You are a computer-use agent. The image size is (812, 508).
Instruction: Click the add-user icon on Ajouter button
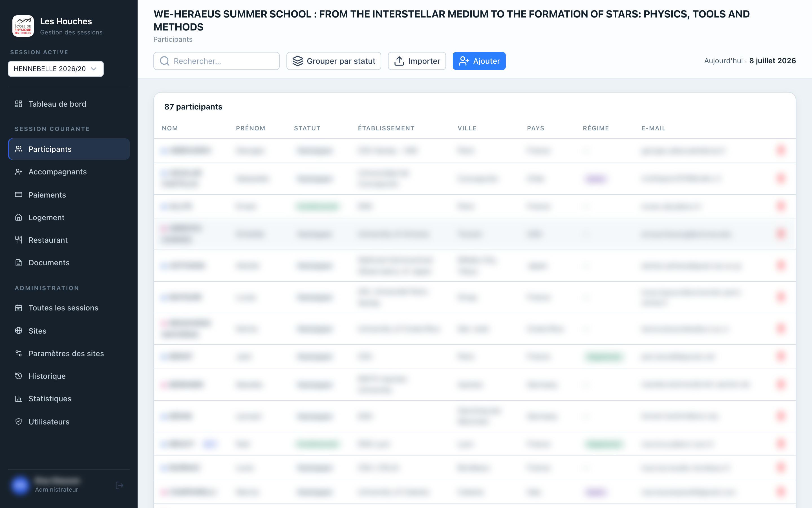[x=464, y=61]
